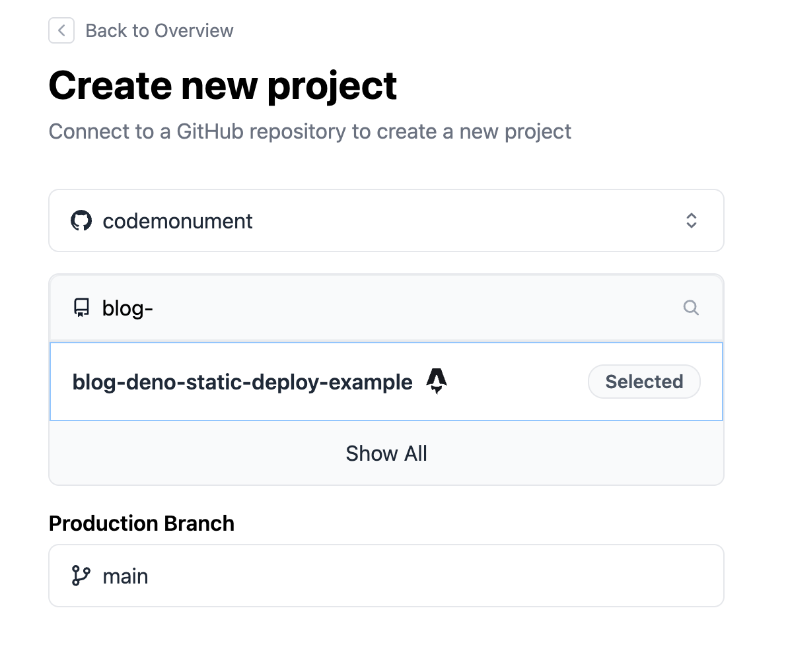This screenshot has width=786, height=672.
Task: Go to the Back to Overview link
Action: 159,30
